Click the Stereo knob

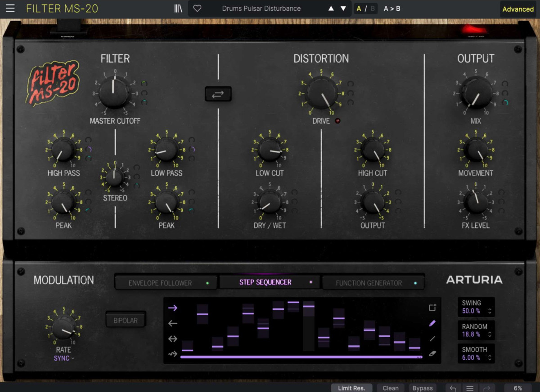pyautogui.click(x=115, y=177)
